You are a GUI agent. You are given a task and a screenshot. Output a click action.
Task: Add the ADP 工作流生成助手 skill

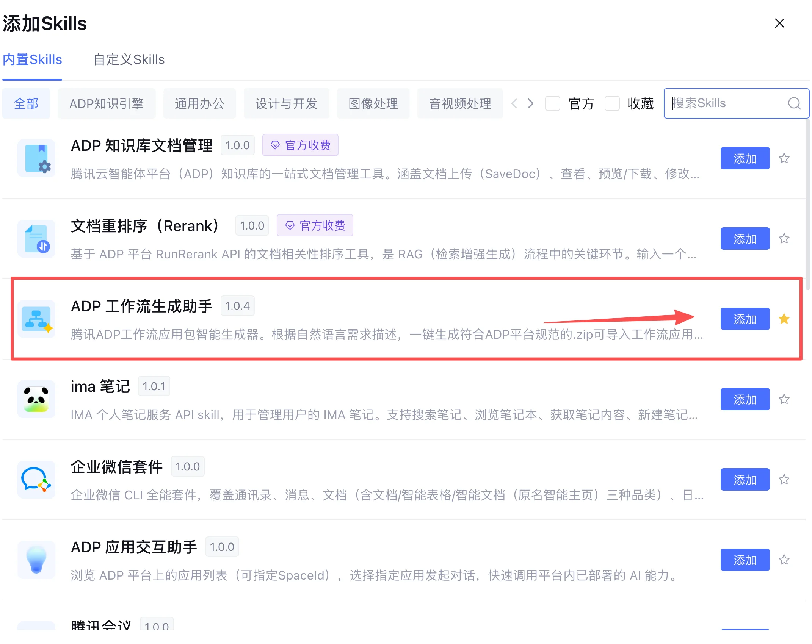coord(745,319)
